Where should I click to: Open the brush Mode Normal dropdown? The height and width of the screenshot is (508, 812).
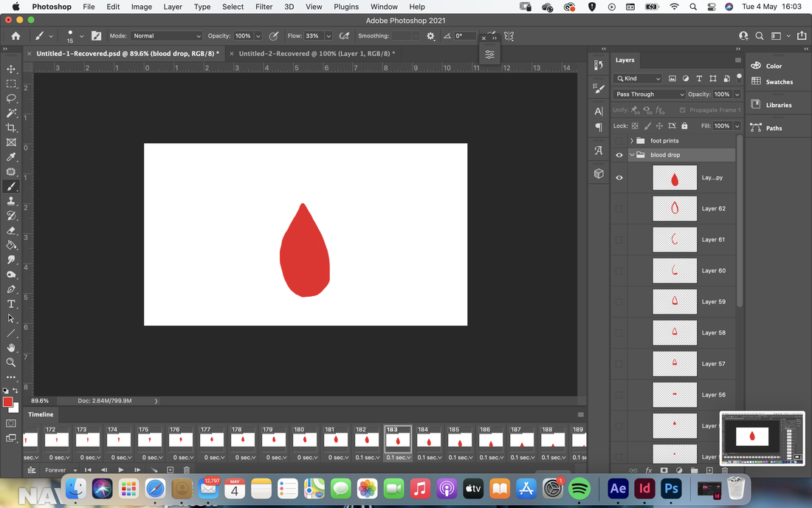tap(165, 35)
